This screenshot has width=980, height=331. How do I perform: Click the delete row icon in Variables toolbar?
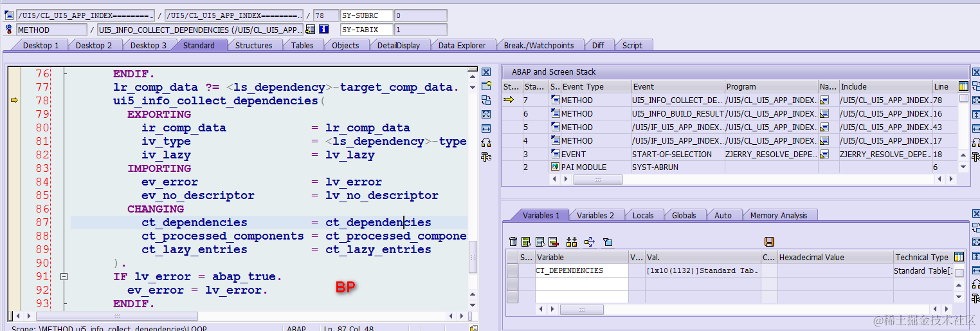553,242
